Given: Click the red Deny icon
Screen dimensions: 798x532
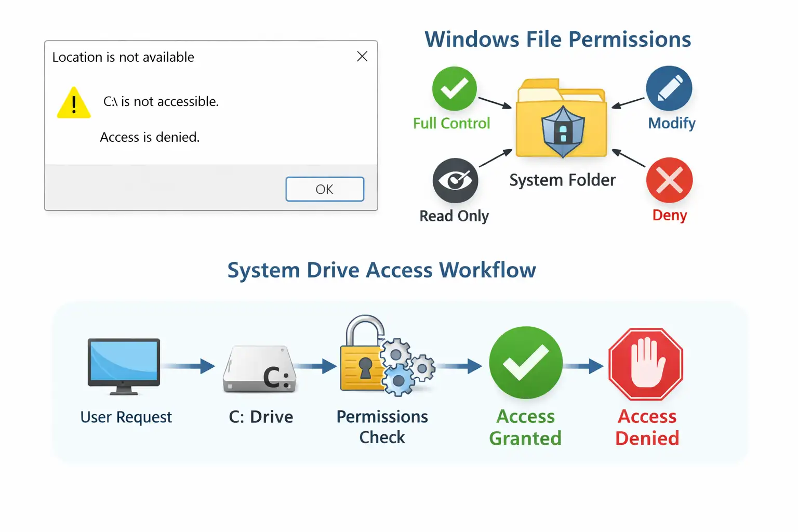Looking at the screenshot, I should [669, 180].
